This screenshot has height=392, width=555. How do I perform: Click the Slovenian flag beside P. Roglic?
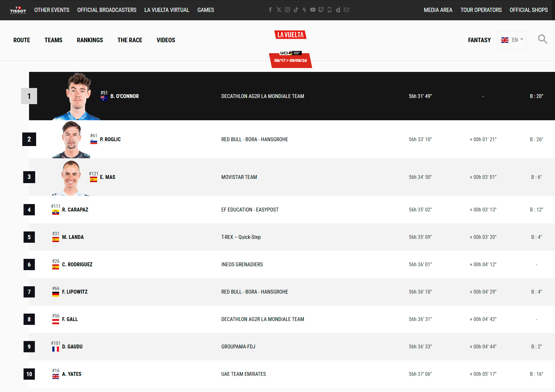[x=94, y=142]
